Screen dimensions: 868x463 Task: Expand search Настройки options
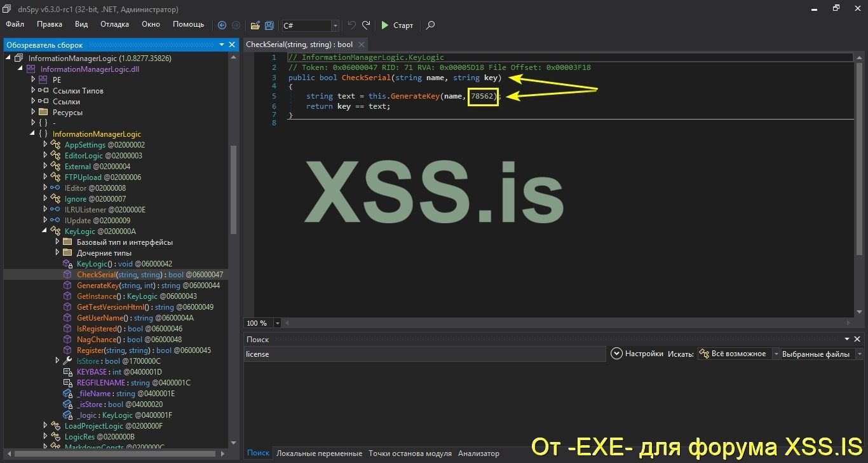click(616, 354)
